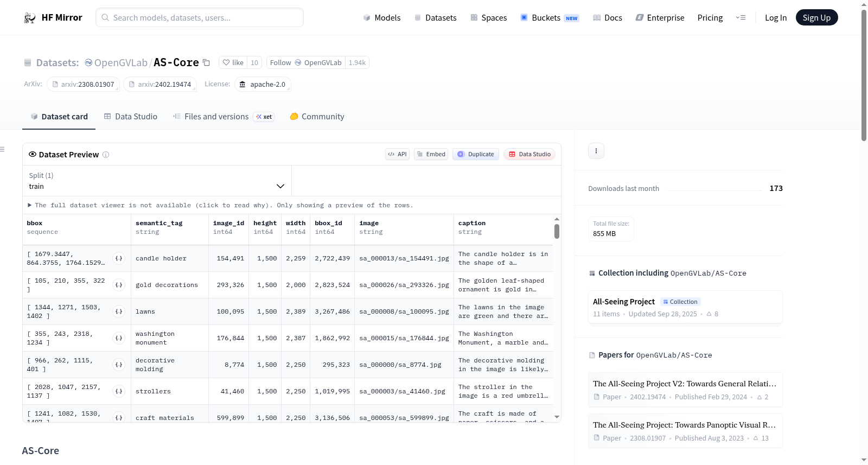Open Data Studio button in preview header
Image resolution: width=868 pixels, height=465 pixels.
529,154
